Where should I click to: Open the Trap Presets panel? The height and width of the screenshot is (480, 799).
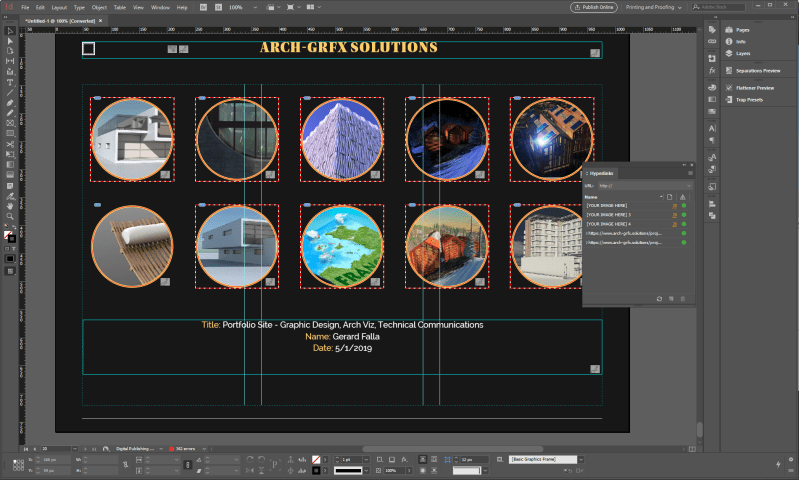tap(744, 100)
